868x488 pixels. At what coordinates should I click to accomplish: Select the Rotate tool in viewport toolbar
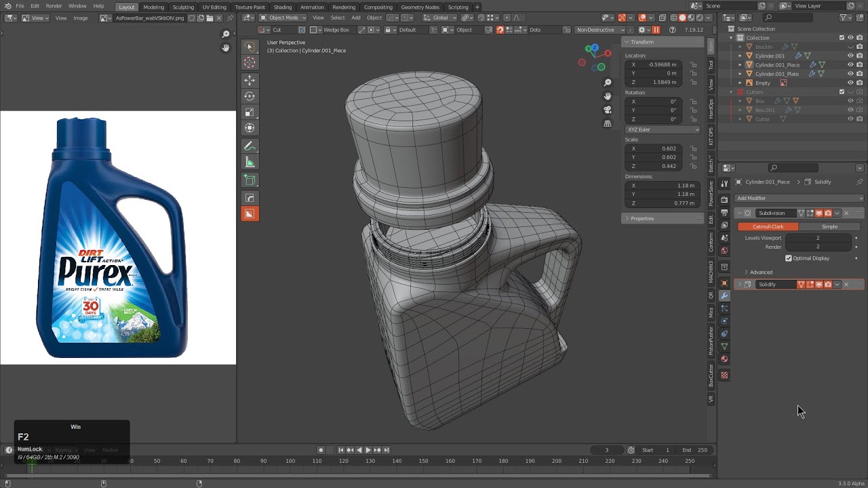250,96
